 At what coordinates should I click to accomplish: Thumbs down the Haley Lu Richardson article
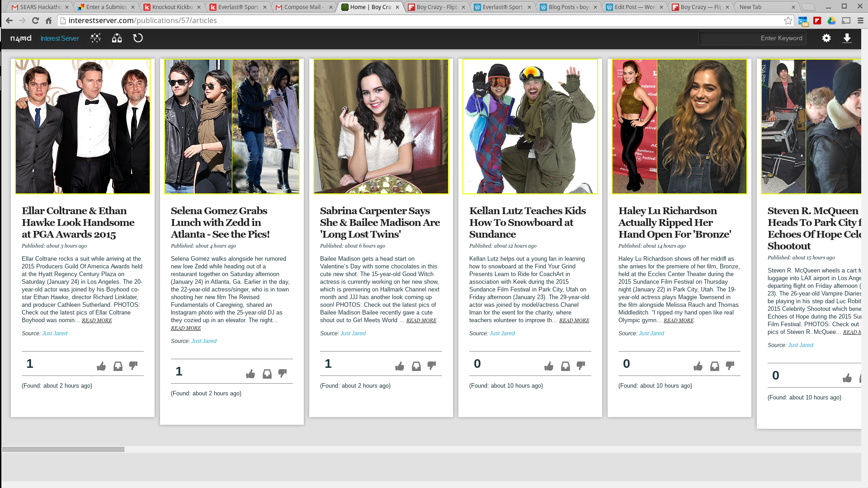(730, 366)
